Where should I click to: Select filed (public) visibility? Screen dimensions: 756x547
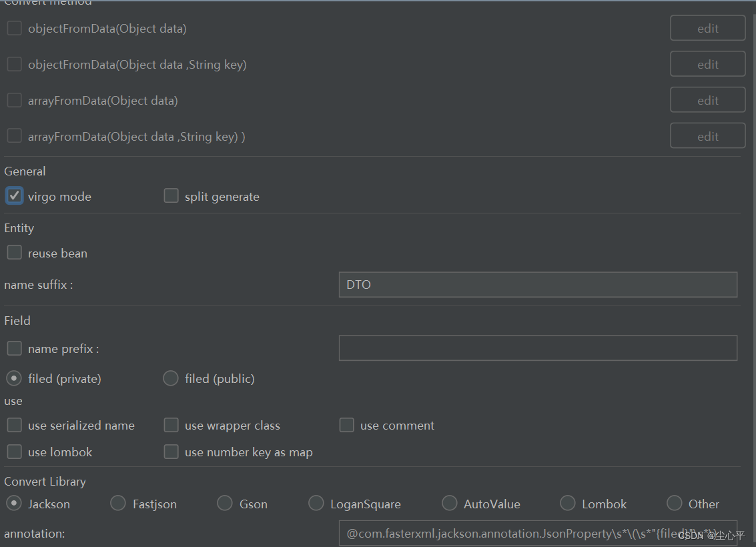click(171, 378)
